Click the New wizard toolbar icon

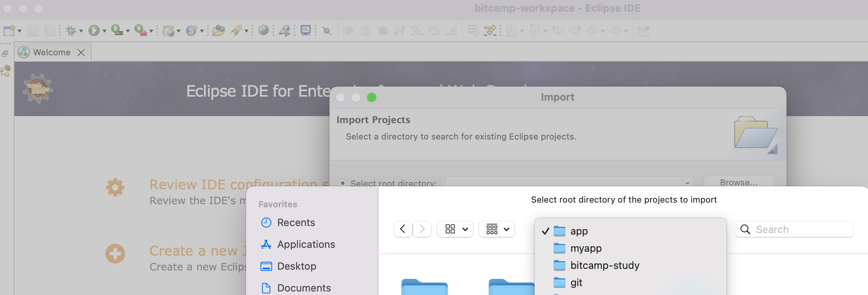[9, 30]
